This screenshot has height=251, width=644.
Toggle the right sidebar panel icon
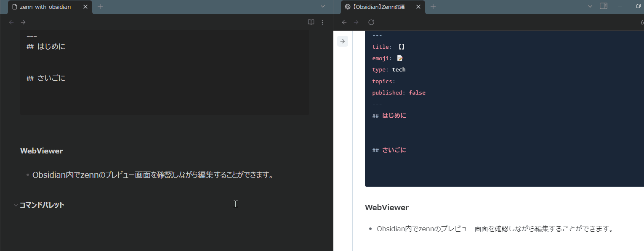pos(604,6)
